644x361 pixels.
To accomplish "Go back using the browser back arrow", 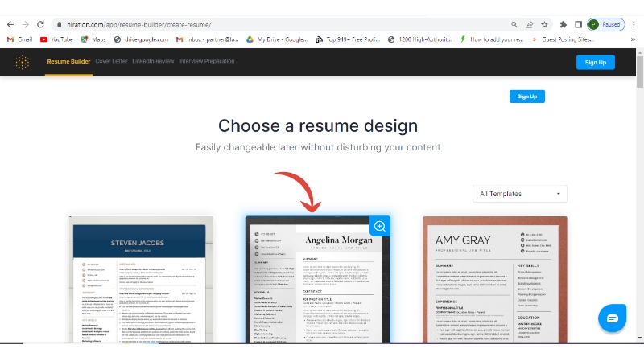I will tap(10, 25).
